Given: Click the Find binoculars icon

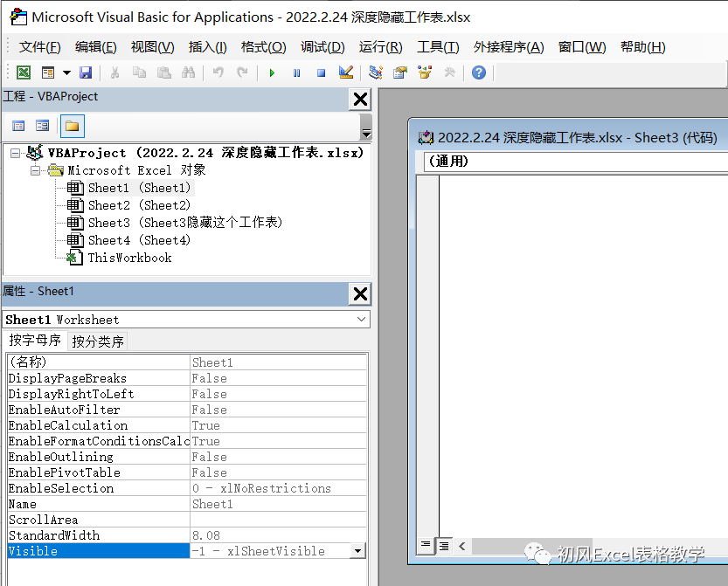Looking at the screenshot, I should coord(188,72).
